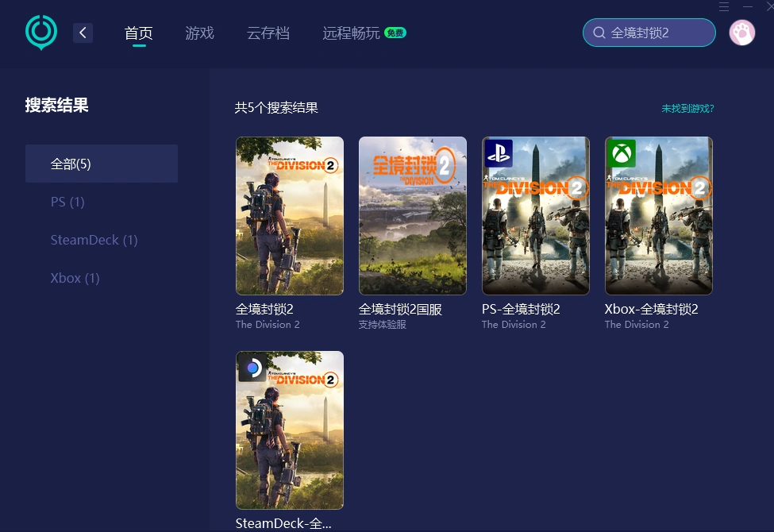Open the paw avatar profile icon

click(x=741, y=33)
